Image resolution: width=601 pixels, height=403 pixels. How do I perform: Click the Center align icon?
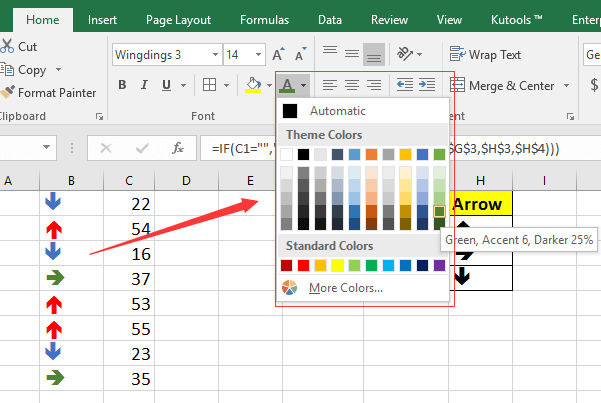[x=350, y=86]
